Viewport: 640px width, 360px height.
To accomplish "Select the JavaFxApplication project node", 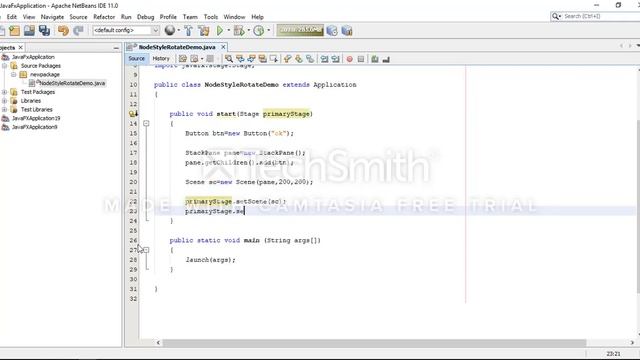I will point(33,57).
